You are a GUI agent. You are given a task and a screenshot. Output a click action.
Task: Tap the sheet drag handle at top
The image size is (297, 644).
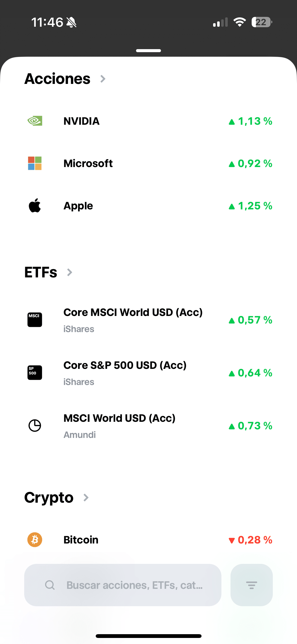click(x=148, y=51)
